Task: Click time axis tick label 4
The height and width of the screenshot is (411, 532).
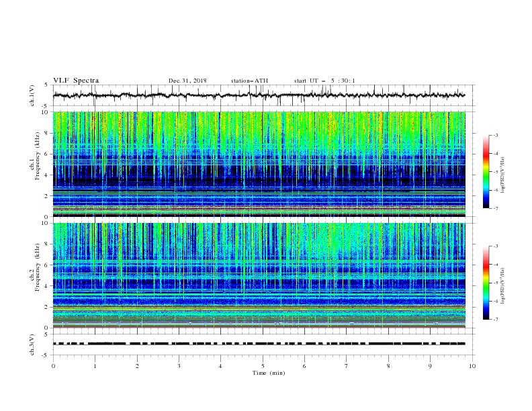Action: coord(220,366)
